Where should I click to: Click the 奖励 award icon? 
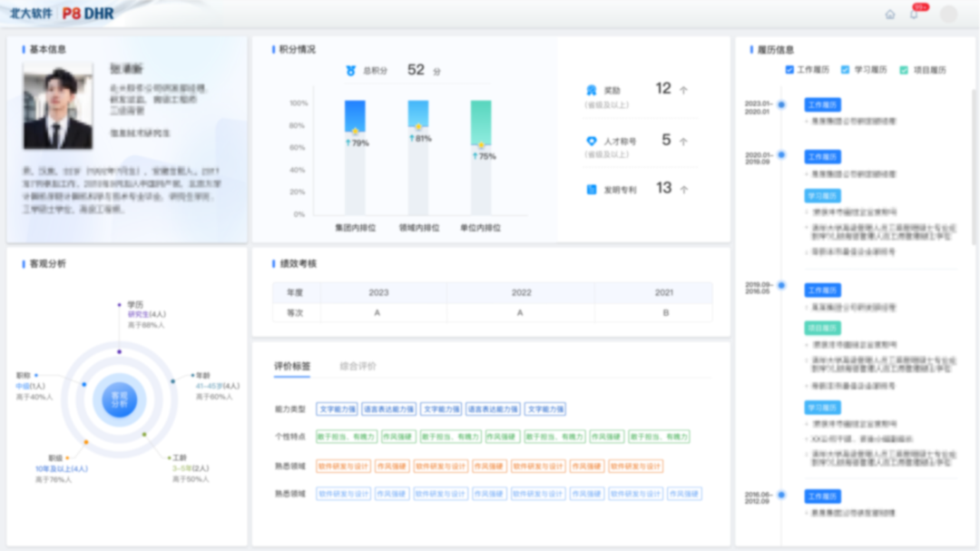tap(591, 90)
